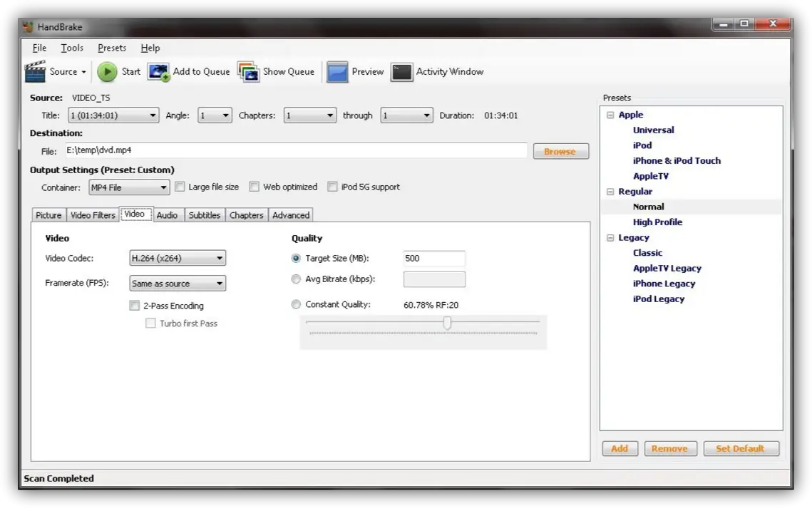The image size is (812, 508).
Task: Open the Video Codec dropdown
Action: click(x=177, y=258)
